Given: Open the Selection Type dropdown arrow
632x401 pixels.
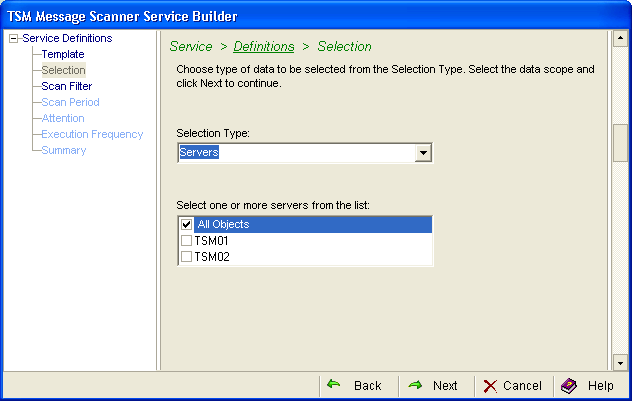Looking at the screenshot, I should click(x=423, y=153).
